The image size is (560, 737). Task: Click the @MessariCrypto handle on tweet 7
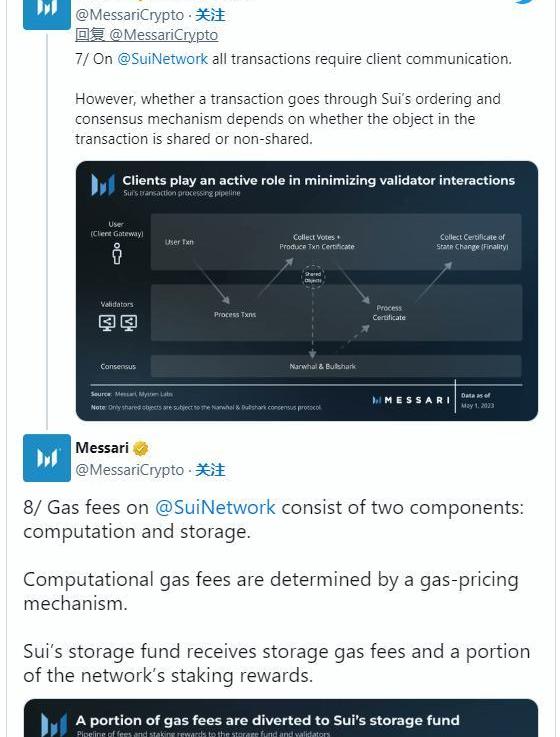point(129,15)
